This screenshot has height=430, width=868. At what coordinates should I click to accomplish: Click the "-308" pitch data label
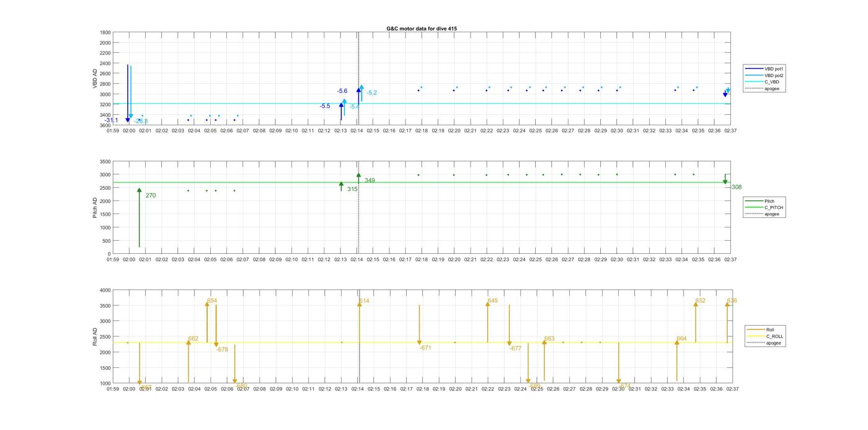[x=735, y=187]
